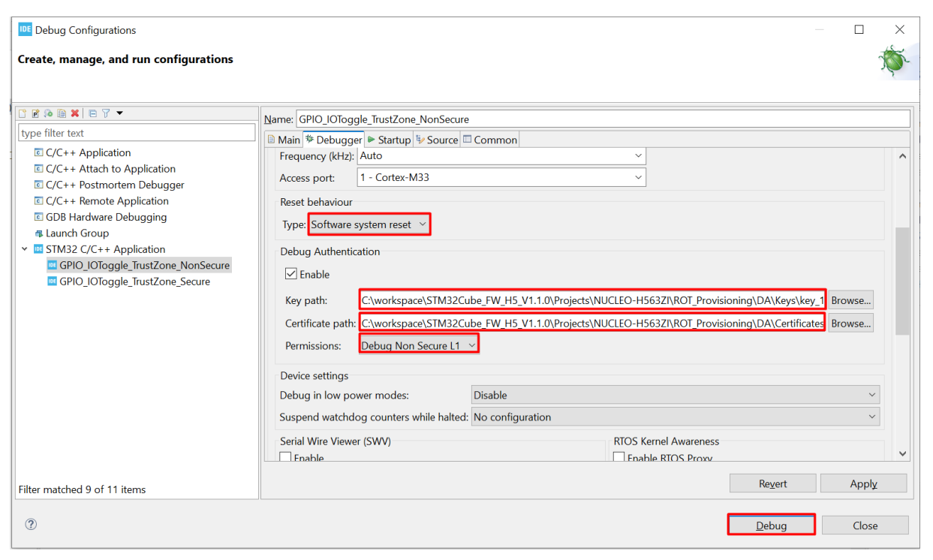Image resolution: width=933 pixels, height=560 pixels.
Task: Click the New launch configuration icon
Action: point(23,113)
